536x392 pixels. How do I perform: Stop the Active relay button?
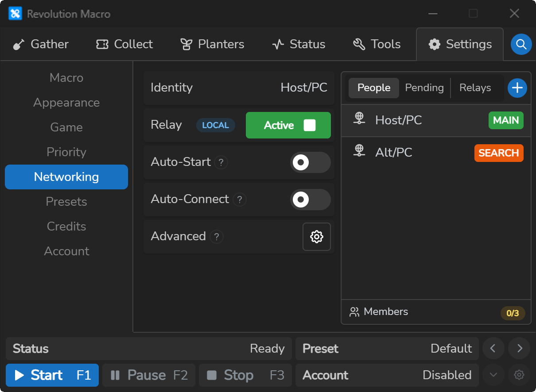tap(288, 125)
